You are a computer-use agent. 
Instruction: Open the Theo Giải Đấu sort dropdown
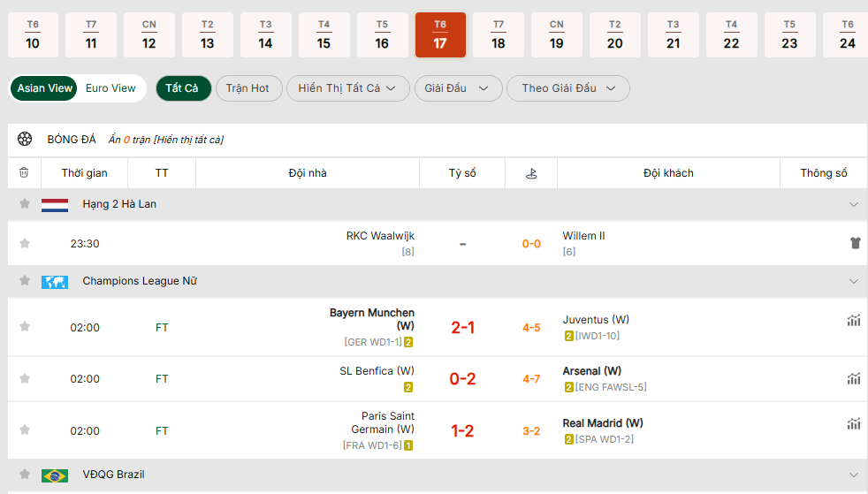[x=567, y=88]
